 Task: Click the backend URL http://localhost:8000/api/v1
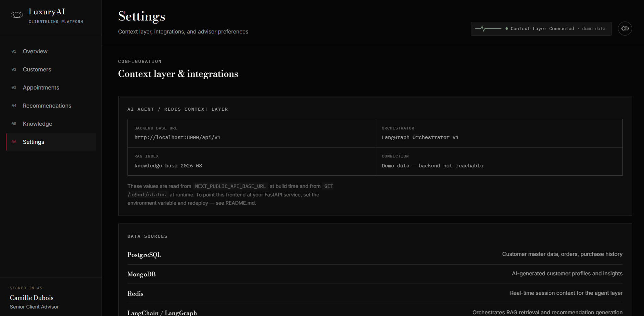tap(177, 137)
